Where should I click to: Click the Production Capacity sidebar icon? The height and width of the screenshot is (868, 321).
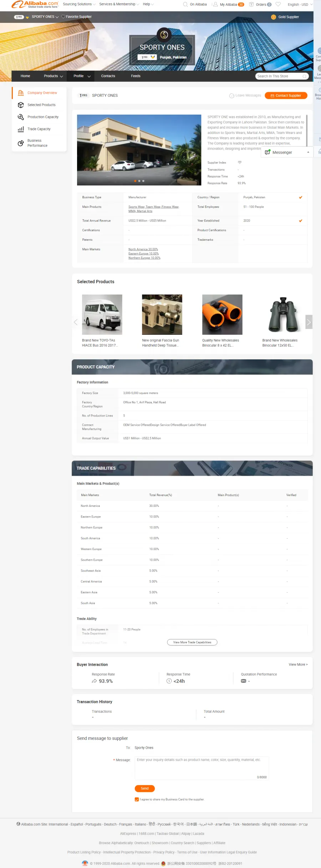(21, 117)
